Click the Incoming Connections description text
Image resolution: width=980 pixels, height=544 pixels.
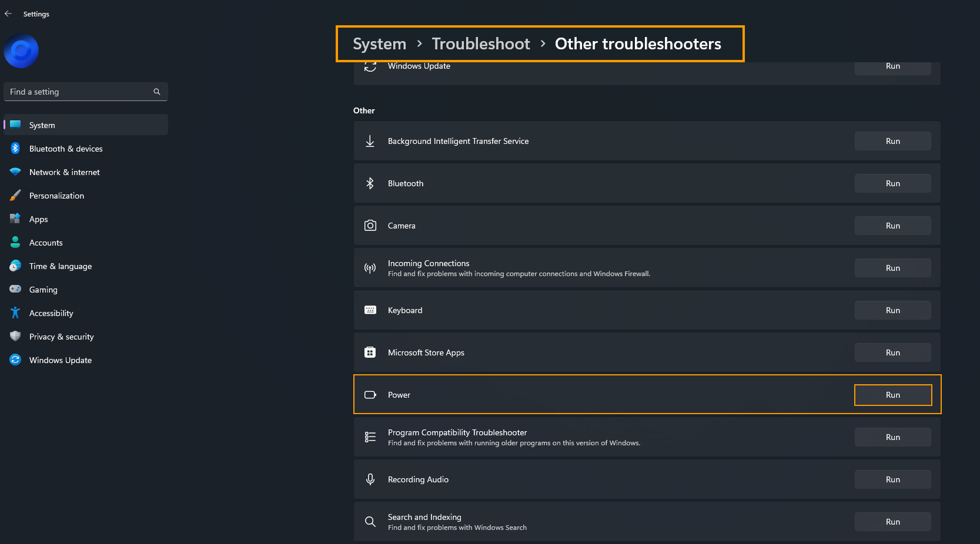click(x=519, y=274)
